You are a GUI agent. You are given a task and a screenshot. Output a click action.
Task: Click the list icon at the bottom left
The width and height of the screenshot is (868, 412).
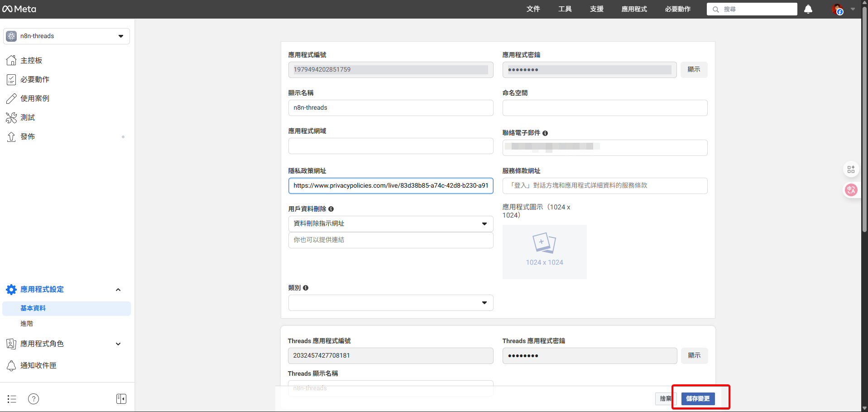[11, 398]
